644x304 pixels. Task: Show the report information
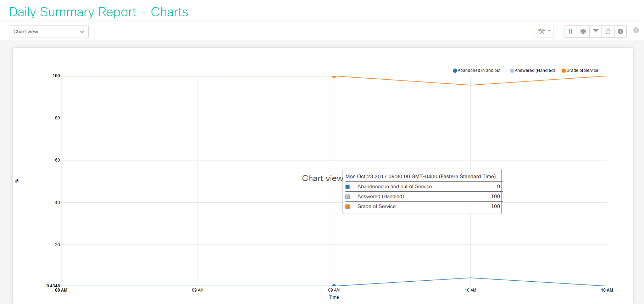tap(620, 31)
